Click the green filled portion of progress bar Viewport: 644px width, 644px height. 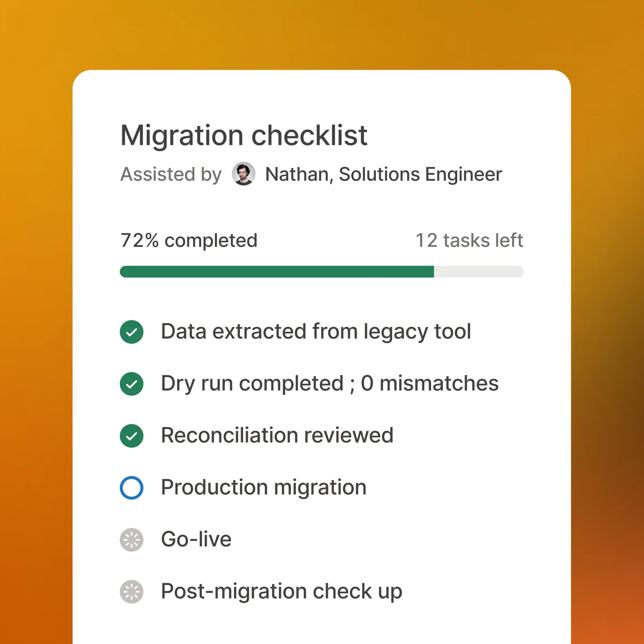click(277, 272)
